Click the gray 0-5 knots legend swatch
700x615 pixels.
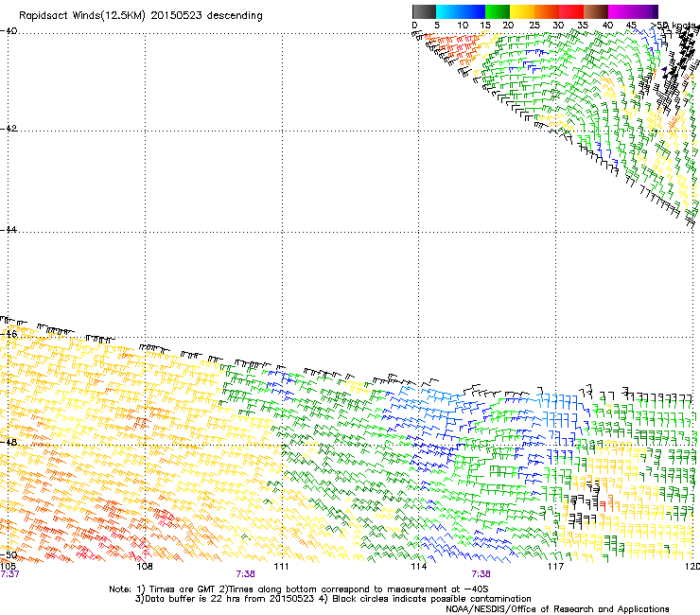[x=424, y=11]
